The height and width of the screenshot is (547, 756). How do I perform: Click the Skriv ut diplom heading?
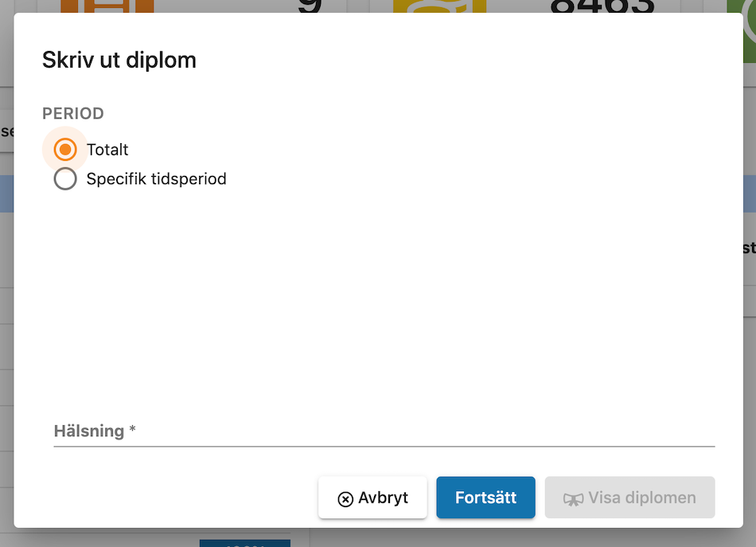(119, 61)
